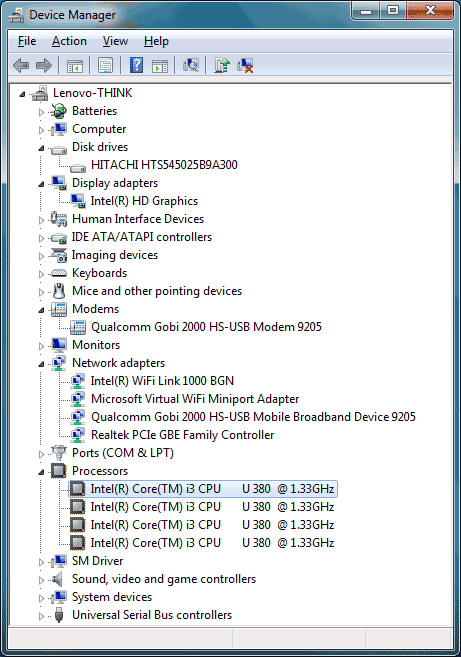Click the Mice and pointing devices icon
461x657 pixels.
tap(59, 291)
